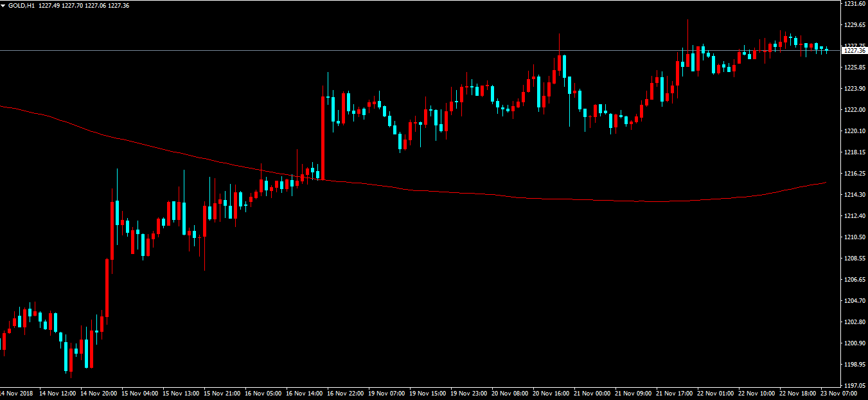
Task: Click the 21 Nov 00:00 time label
Action: (592, 393)
